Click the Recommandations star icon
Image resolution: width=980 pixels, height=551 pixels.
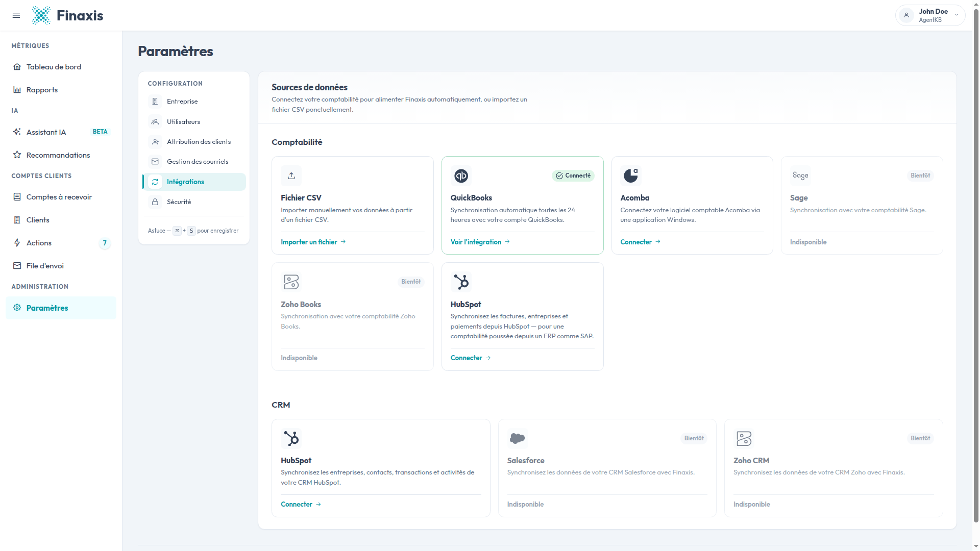pyautogui.click(x=17, y=155)
